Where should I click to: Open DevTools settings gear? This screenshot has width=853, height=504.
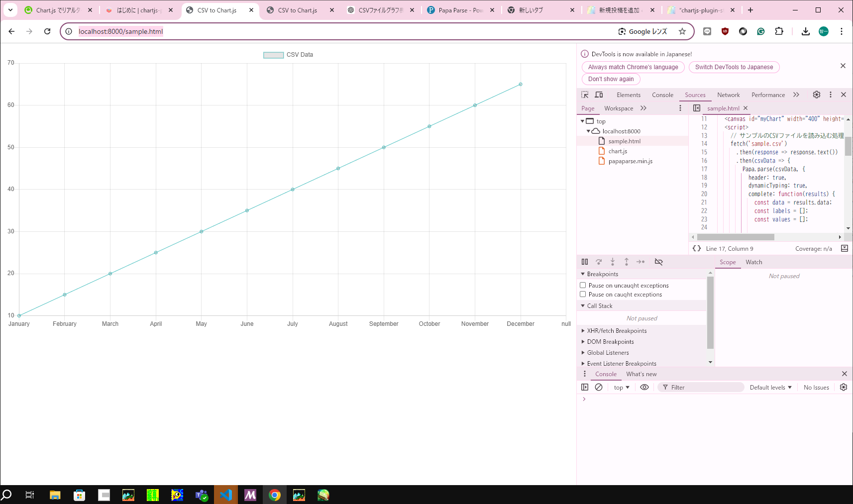816,95
